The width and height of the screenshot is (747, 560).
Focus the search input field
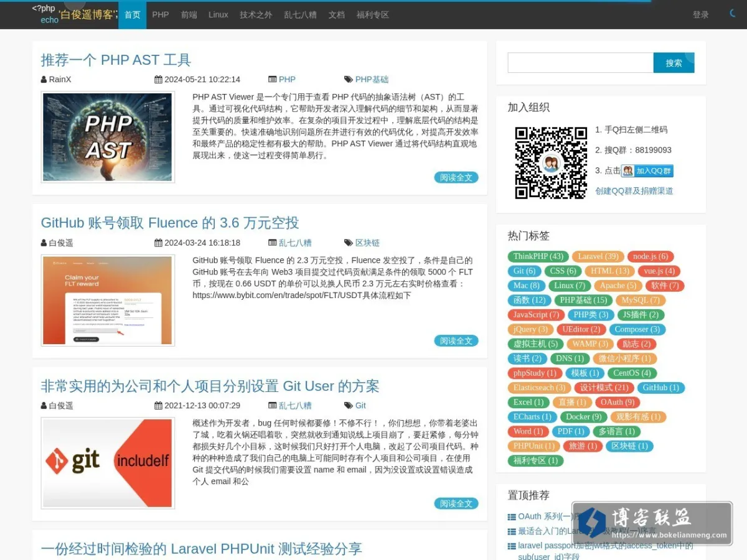[x=581, y=63]
